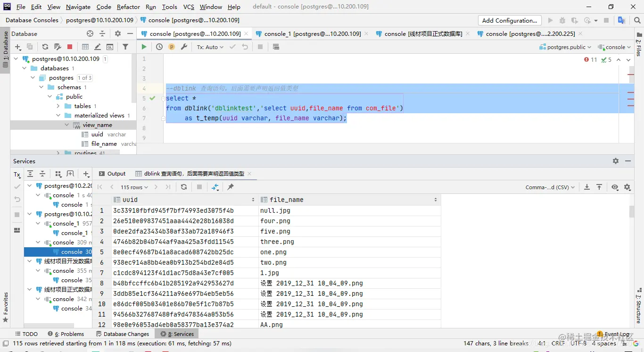Toggle the results view eye icon

pyautogui.click(x=615, y=187)
